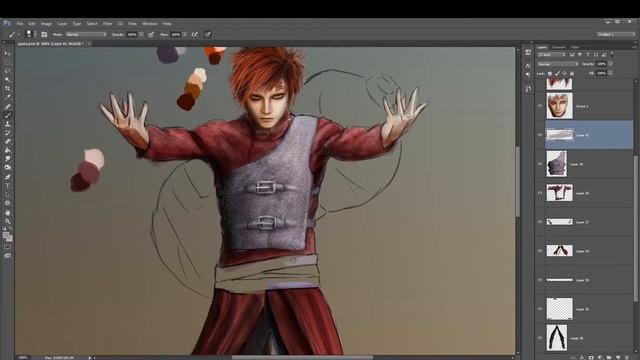
Task: Hide the selected highlighted layer
Action: [x=540, y=135]
